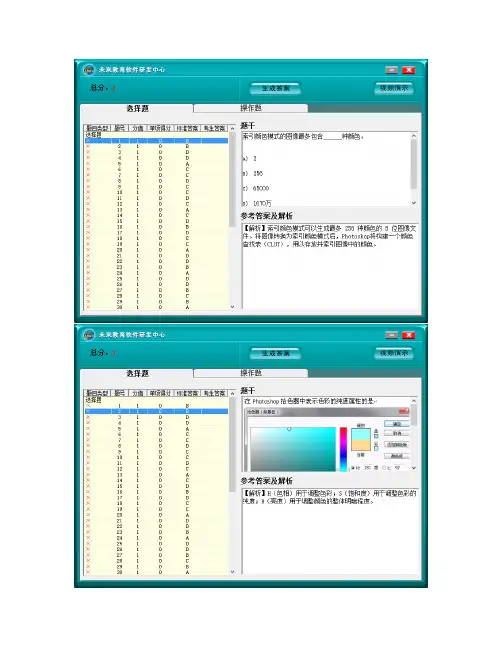Click option a) 2 in upper window question
Screen dimensions: 502x649
coord(250,159)
